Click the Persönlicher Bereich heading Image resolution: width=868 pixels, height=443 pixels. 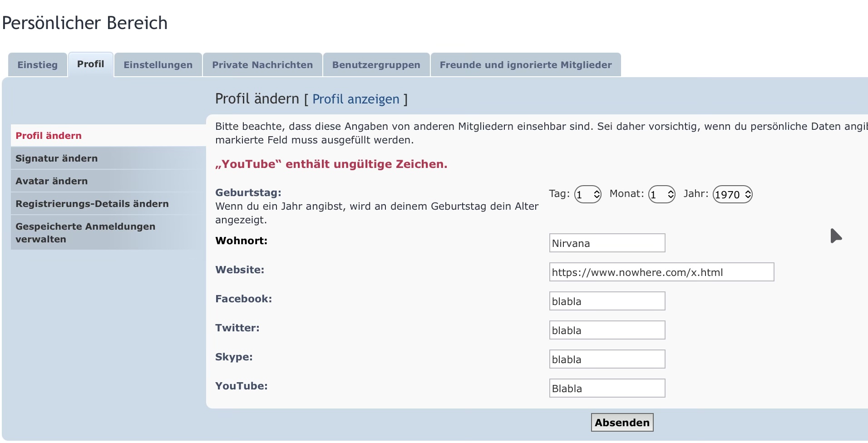(x=85, y=23)
